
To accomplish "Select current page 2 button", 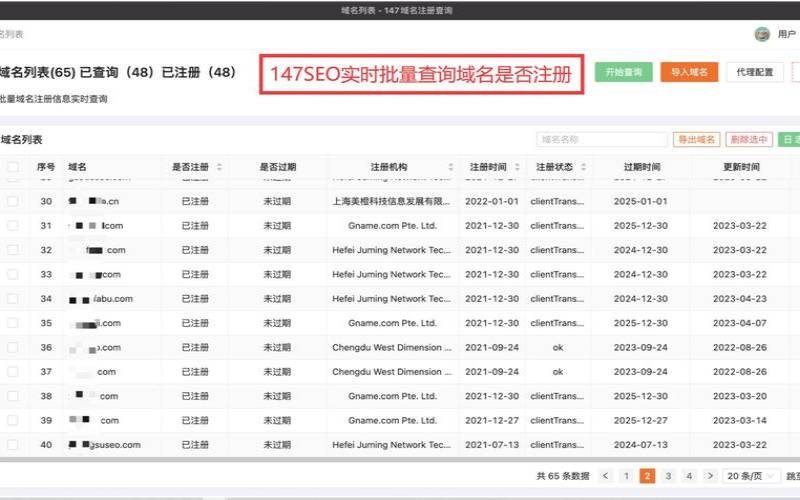I will (x=647, y=476).
